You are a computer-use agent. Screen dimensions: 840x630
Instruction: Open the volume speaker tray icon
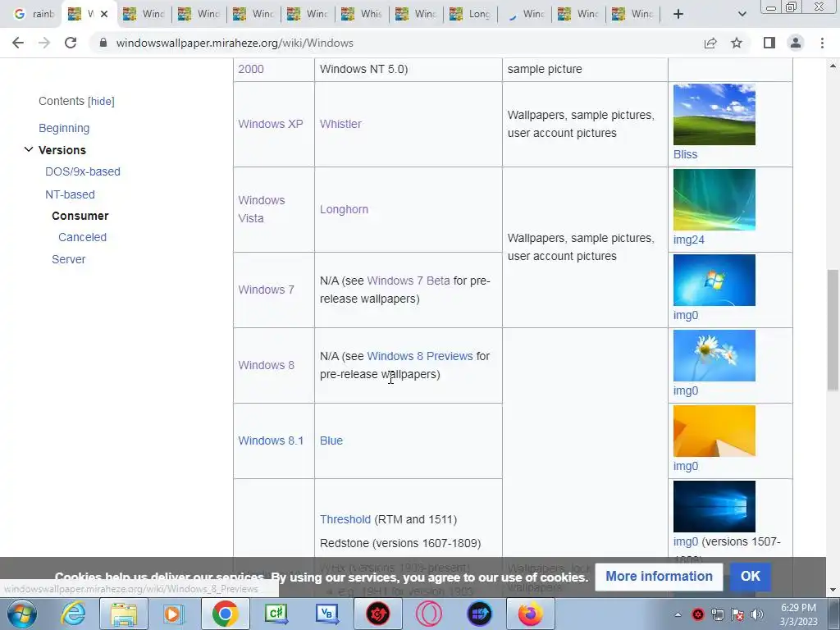point(756,614)
